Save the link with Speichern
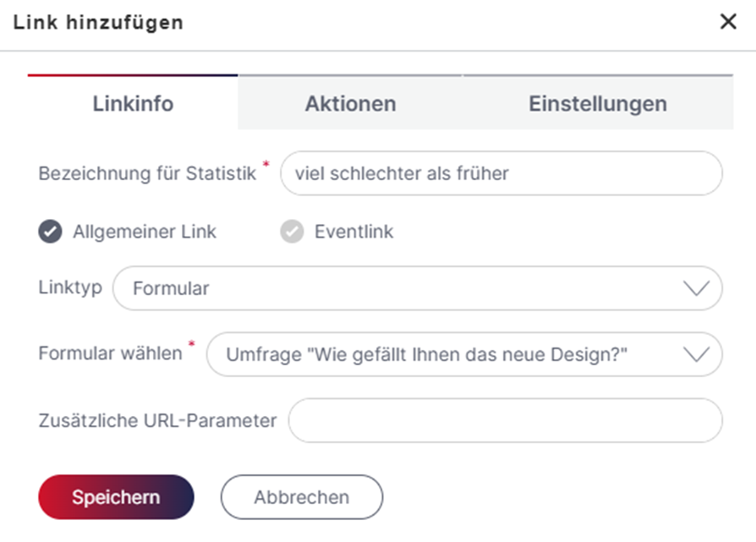This screenshot has height=542, width=756. (116, 497)
